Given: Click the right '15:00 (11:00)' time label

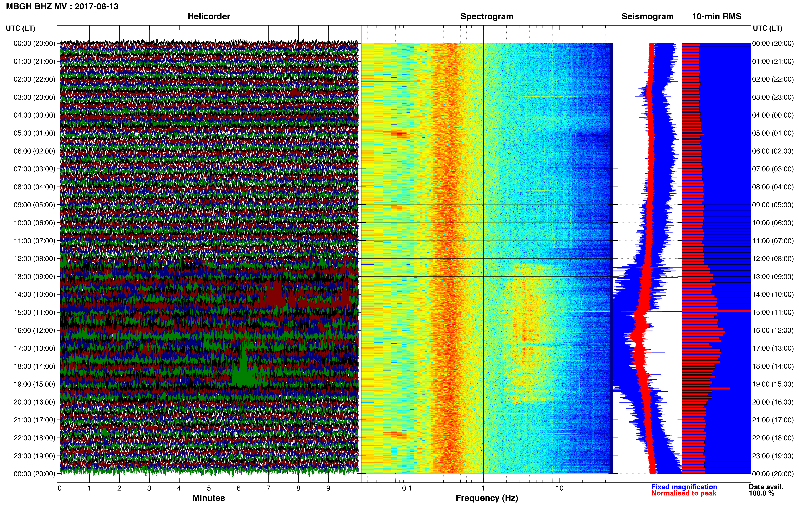Looking at the screenshot, I should 773,312.
